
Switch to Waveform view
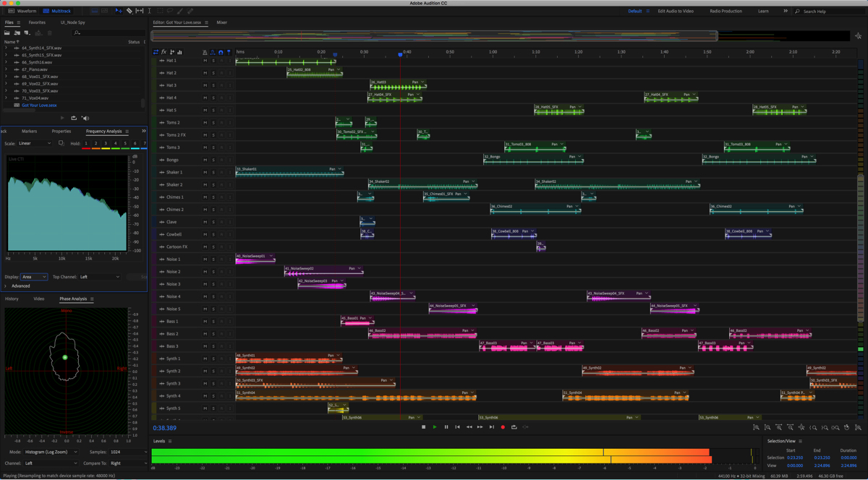coord(22,11)
